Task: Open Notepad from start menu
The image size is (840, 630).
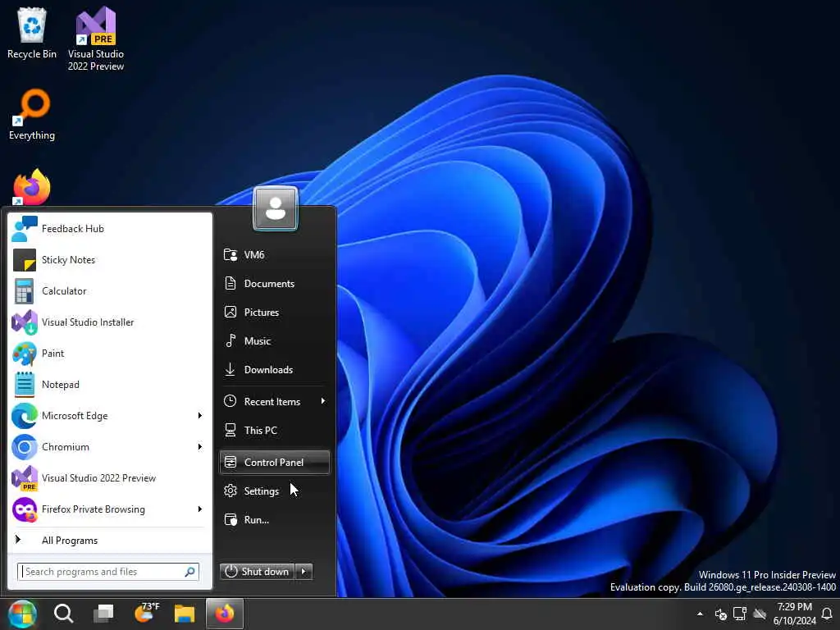Action: (x=110, y=385)
